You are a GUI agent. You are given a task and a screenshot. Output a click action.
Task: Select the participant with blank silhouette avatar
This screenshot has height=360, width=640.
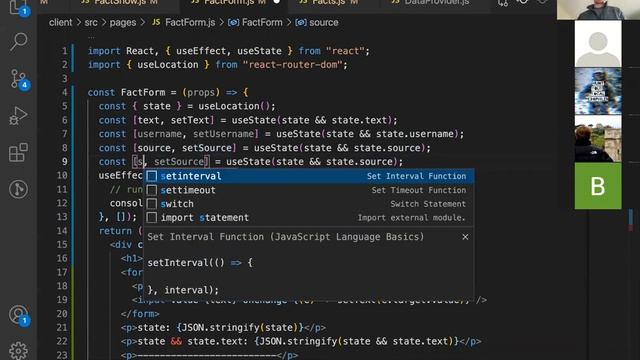coord(598,44)
